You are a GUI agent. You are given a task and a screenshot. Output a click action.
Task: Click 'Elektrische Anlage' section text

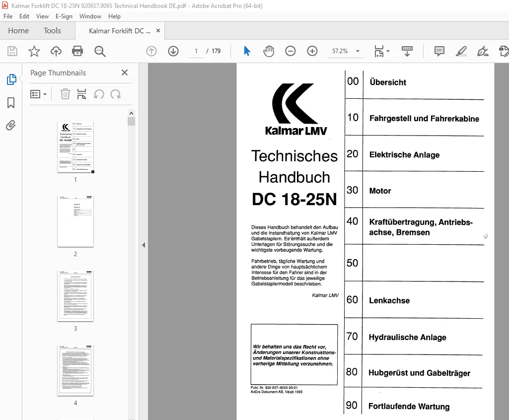[x=405, y=155]
